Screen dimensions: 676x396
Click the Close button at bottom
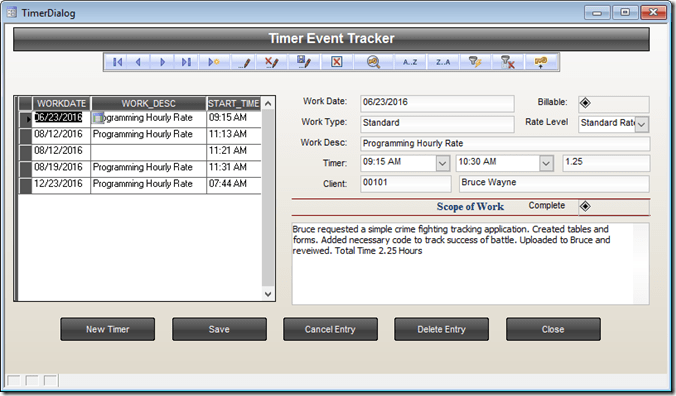coord(553,329)
